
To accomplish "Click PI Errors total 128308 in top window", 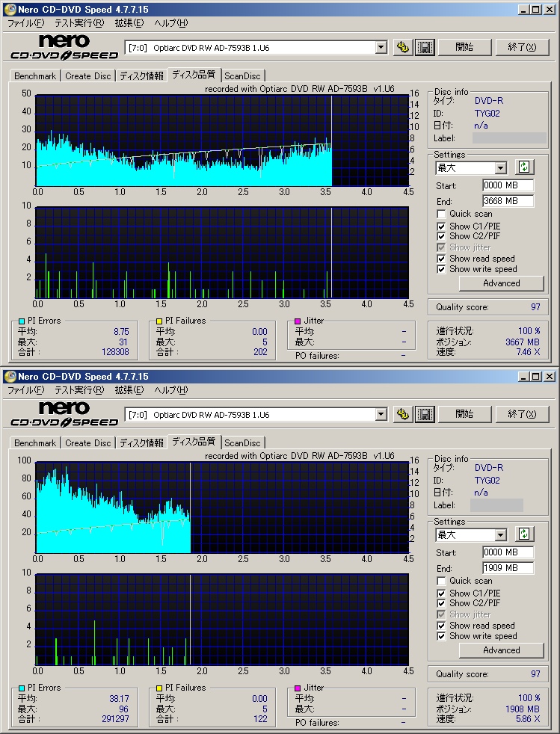I will click(115, 352).
